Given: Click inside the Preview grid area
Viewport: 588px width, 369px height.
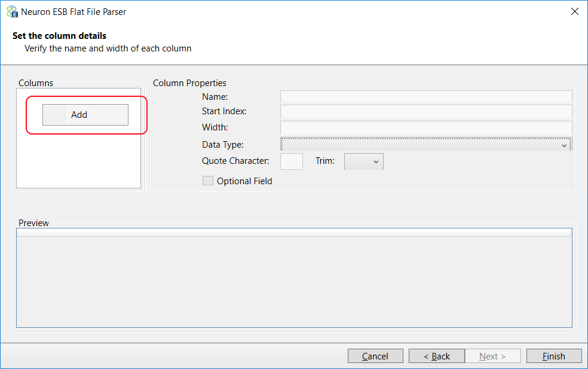Looking at the screenshot, I should [x=295, y=282].
